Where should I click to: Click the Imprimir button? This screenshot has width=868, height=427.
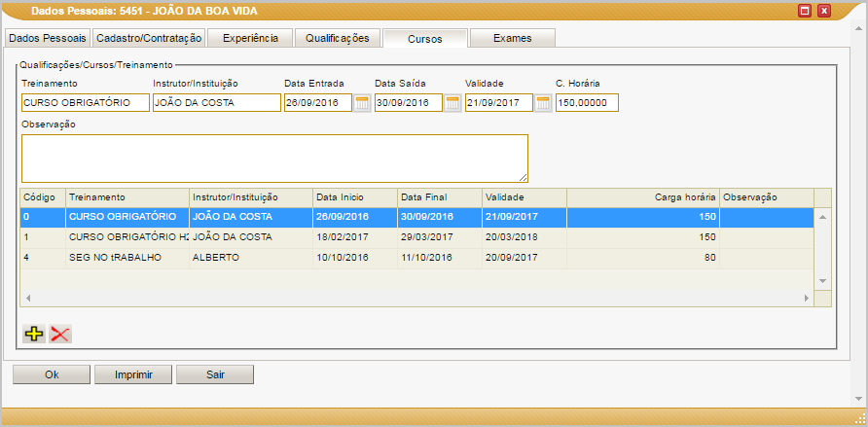coord(133,374)
